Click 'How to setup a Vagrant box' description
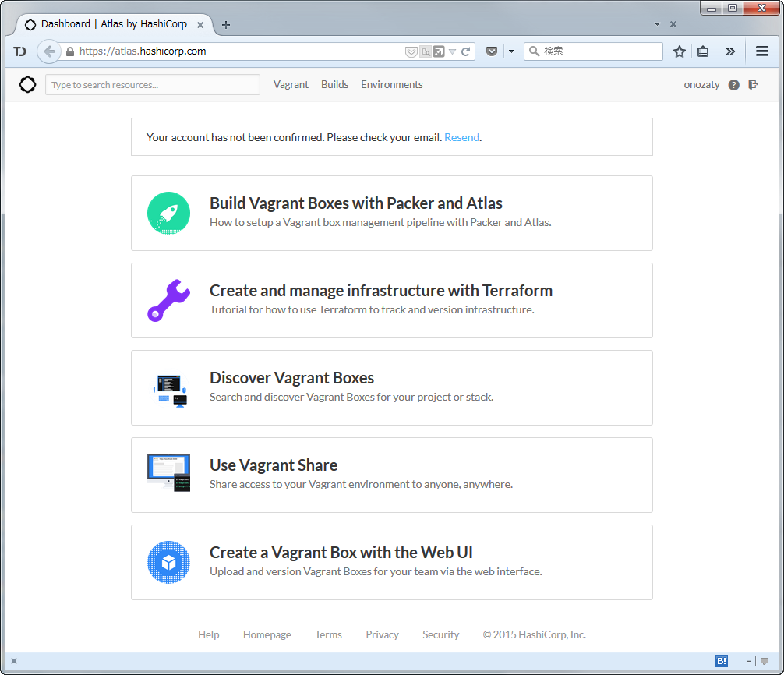This screenshot has height=675, width=784. (x=380, y=222)
